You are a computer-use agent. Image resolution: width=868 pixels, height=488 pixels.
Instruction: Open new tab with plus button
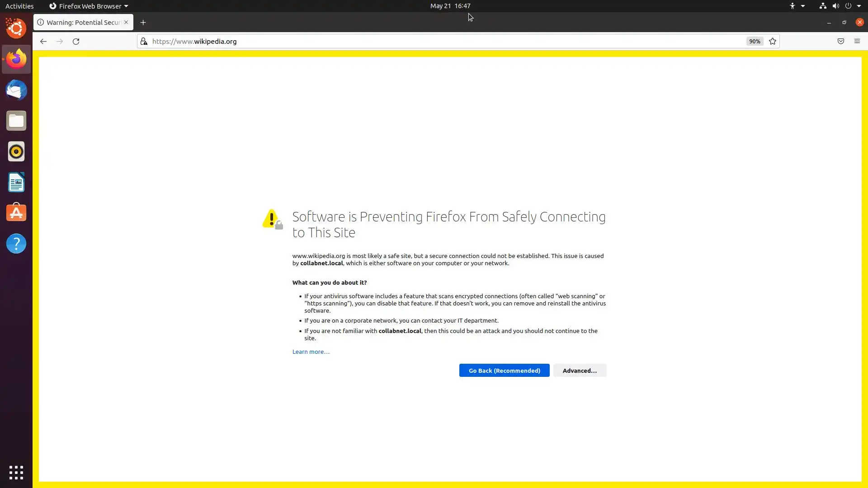click(143, 22)
